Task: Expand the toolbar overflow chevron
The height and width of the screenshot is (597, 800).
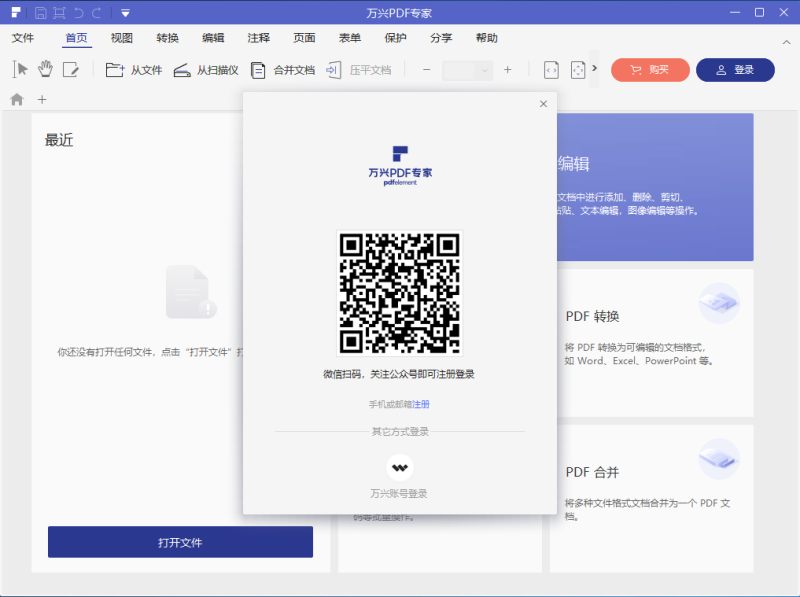Action: coord(596,70)
